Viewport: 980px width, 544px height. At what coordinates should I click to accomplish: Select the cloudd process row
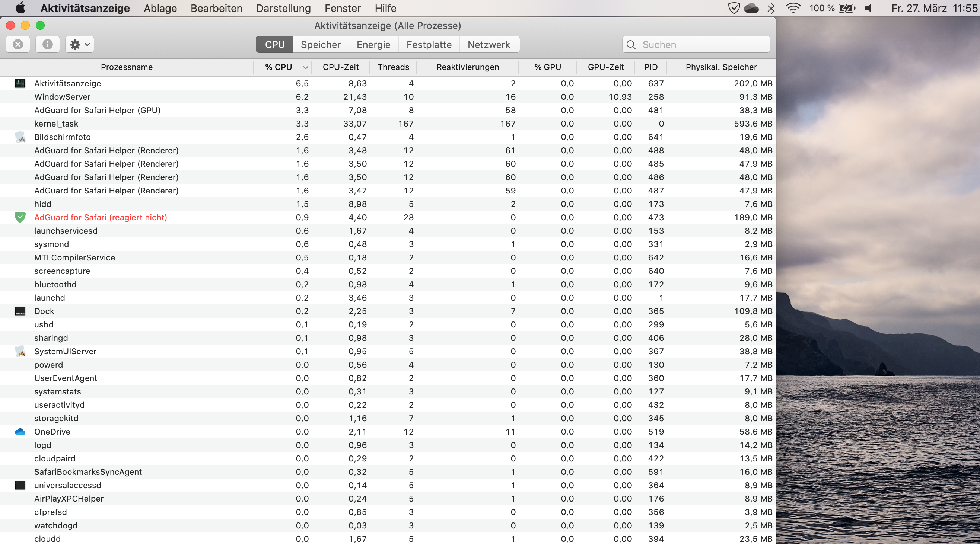388,539
